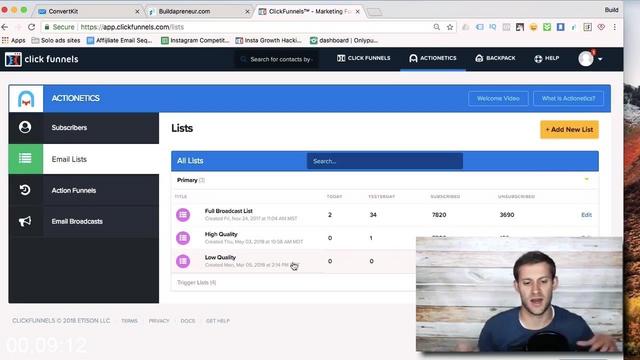Open the Chrome three-dot menu
Viewport: 640px width, 360px height.
tap(614, 27)
